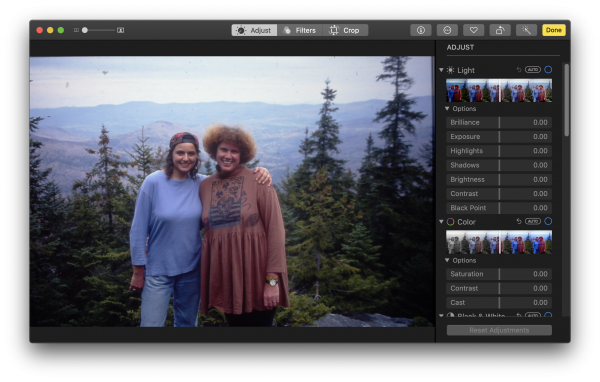Viewport: 600px width, 382px height.
Task: Click the large photo zoom icon
Action: pyautogui.click(x=121, y=30)
